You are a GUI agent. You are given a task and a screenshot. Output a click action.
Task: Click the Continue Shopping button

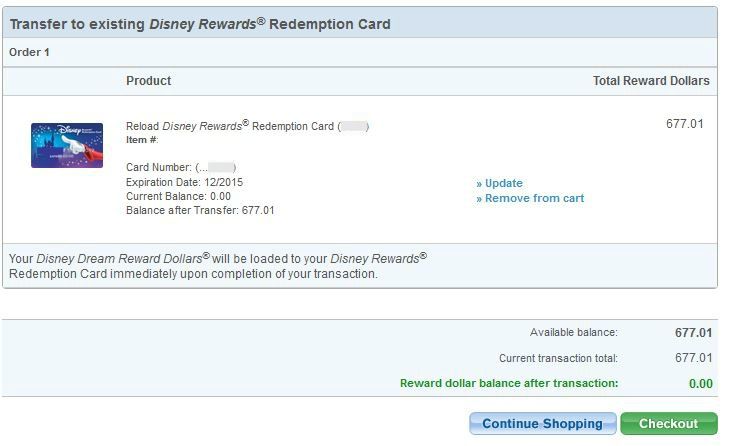coord(543,424)
